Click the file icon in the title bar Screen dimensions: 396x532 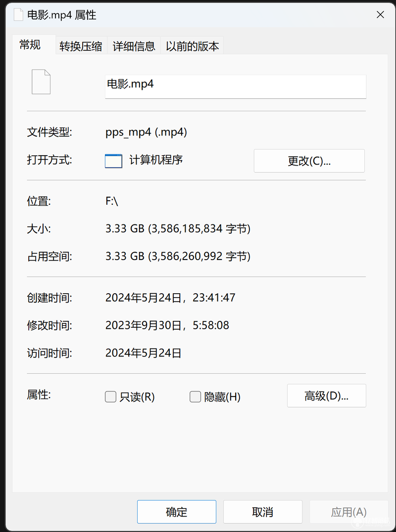pyautogui.click(x=18, y=15)
